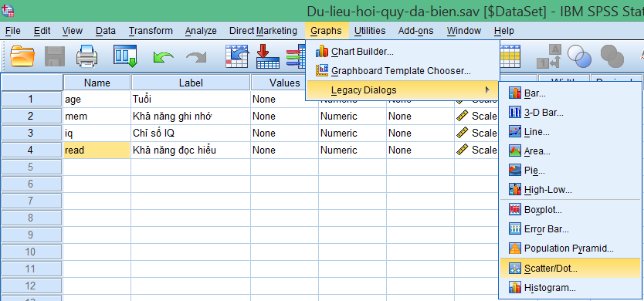644x301 pixels.
Task: Click the Recall recently used dialogs icon
Action: coord(125,56)
